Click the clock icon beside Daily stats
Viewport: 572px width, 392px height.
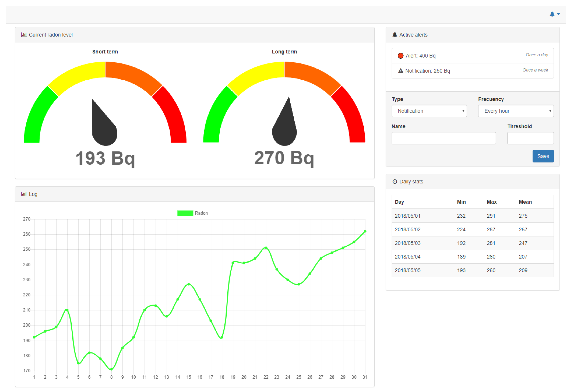395,182
